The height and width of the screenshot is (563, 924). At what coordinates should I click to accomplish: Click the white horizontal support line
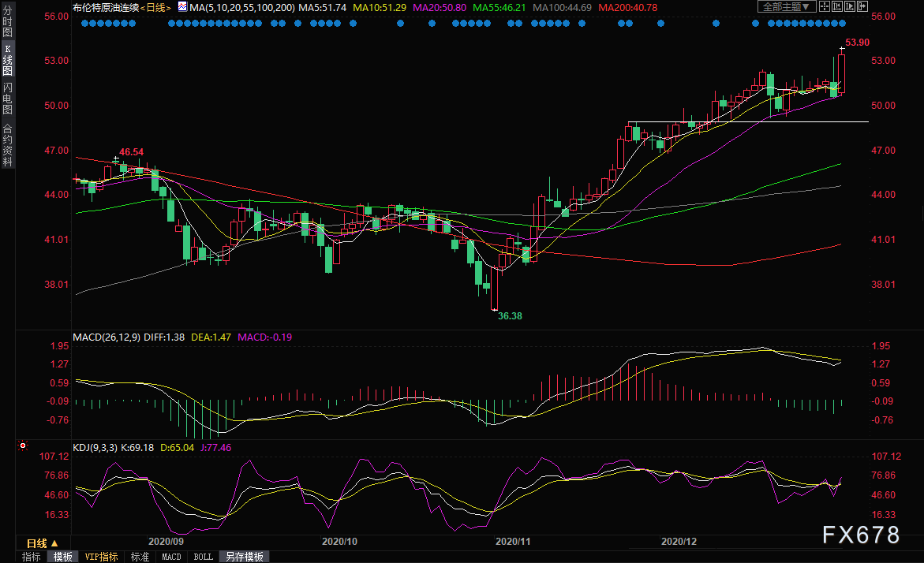[750, 122]
